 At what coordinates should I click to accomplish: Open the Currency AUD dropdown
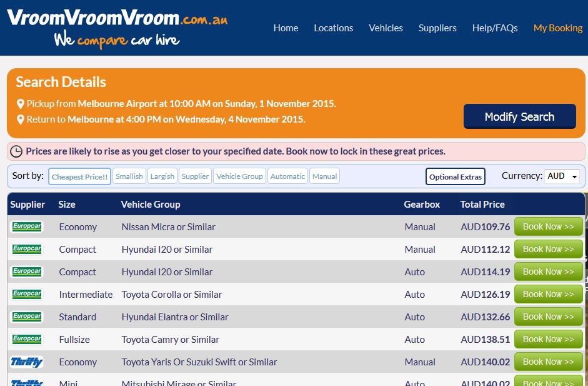(x=562, y=176)
